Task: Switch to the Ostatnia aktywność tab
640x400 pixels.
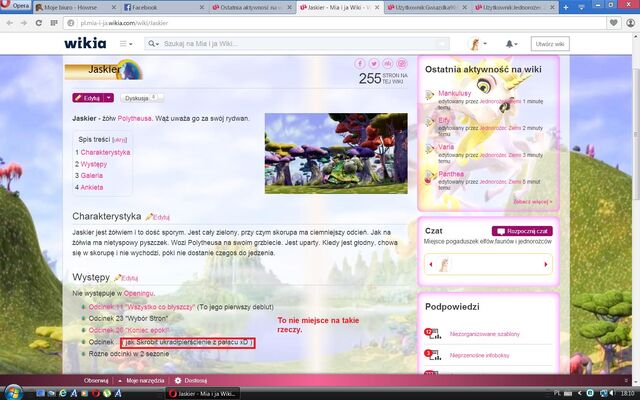Action: [251, 7]
